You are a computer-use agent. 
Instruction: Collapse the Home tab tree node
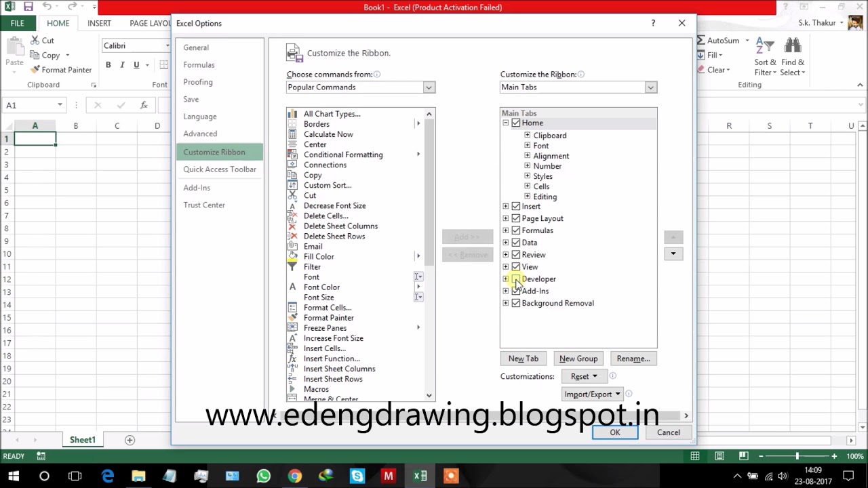point(505,123)
